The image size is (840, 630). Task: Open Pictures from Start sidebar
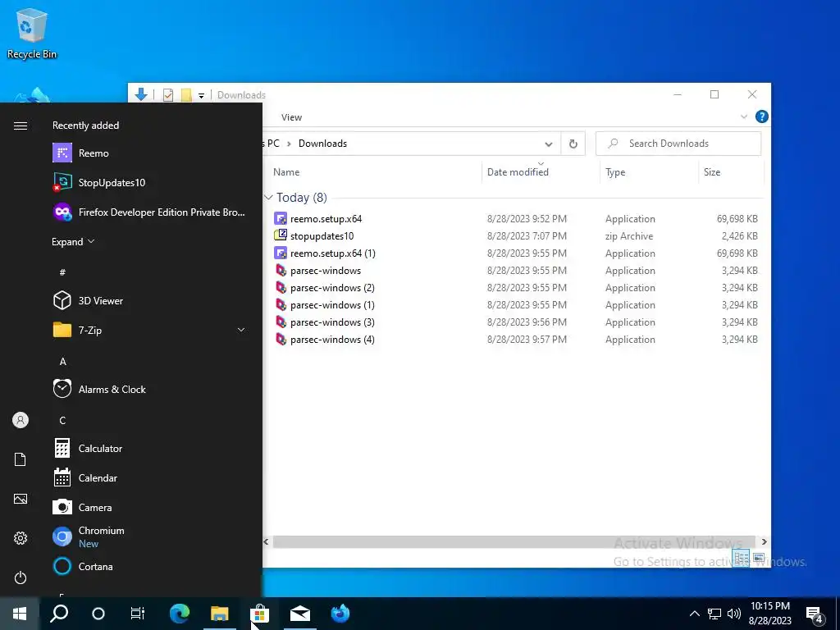point(21,499)
